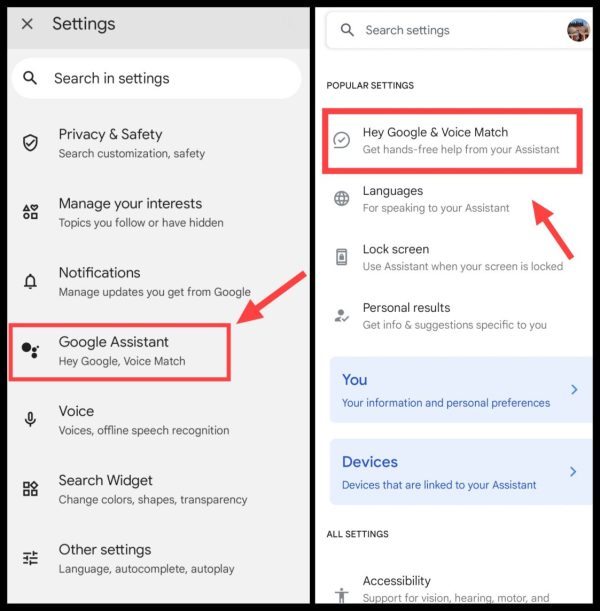This screenshot has width=600, height=611.
Task: Click the Google Assistant dots icon
Action: click(x=30, y=350)
